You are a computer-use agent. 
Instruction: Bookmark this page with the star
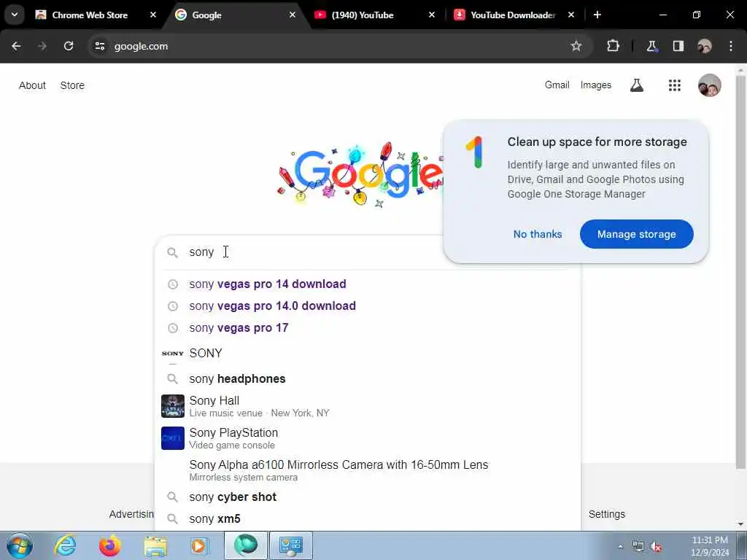point(576,46)
